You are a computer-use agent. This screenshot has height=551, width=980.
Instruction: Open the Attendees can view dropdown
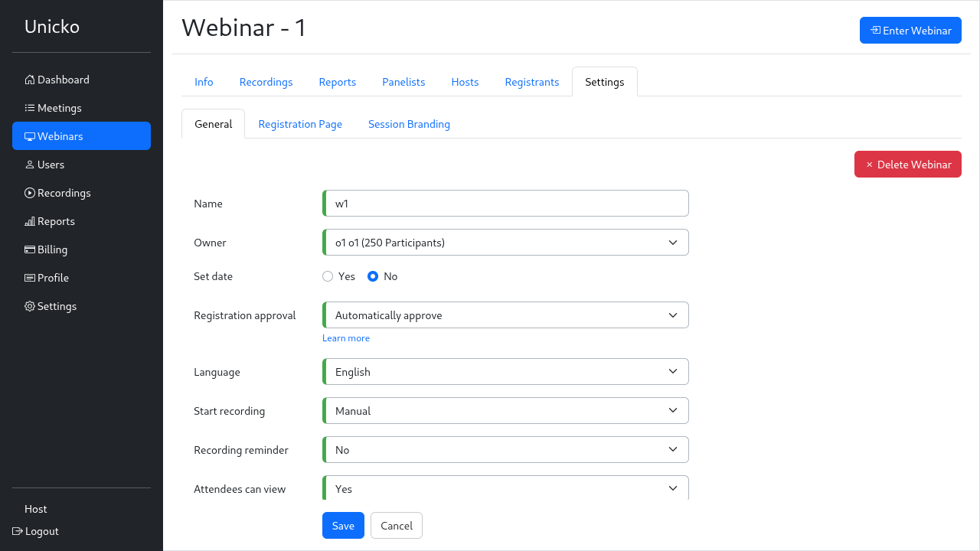pos(505,488)
